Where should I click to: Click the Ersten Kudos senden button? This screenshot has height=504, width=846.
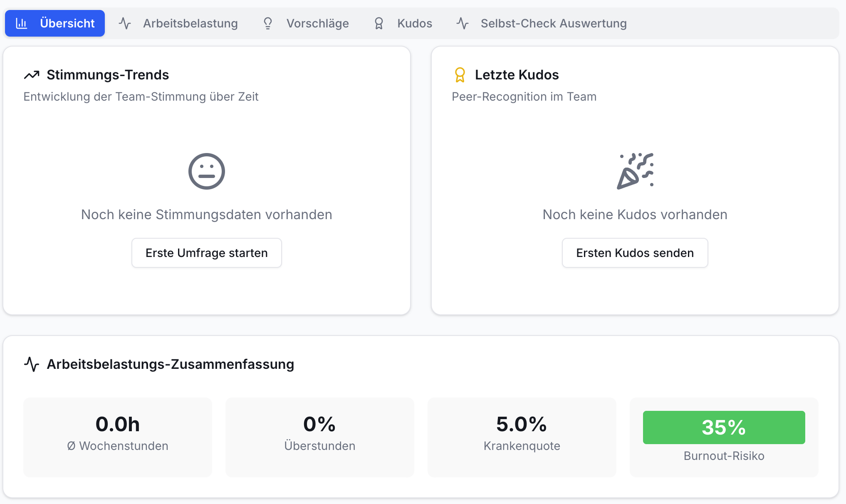click(x=635, y=253)
